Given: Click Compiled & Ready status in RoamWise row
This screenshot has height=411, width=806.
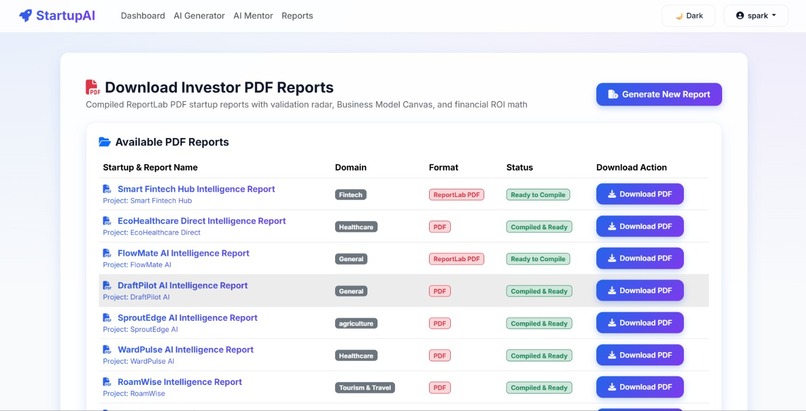Looking at the screenshot, I should pos(539,388).
